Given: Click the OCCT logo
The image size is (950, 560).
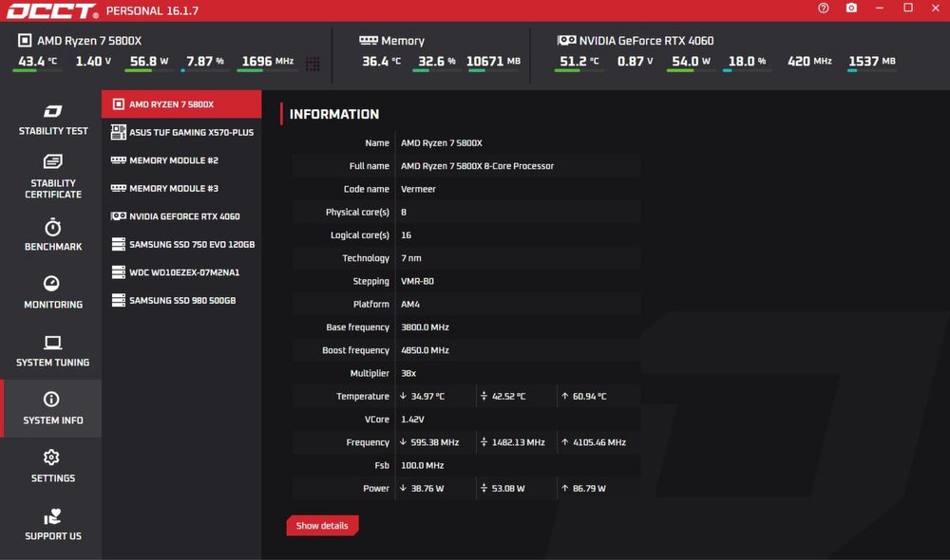Looking at the screenshot, I should pos(52,10).
